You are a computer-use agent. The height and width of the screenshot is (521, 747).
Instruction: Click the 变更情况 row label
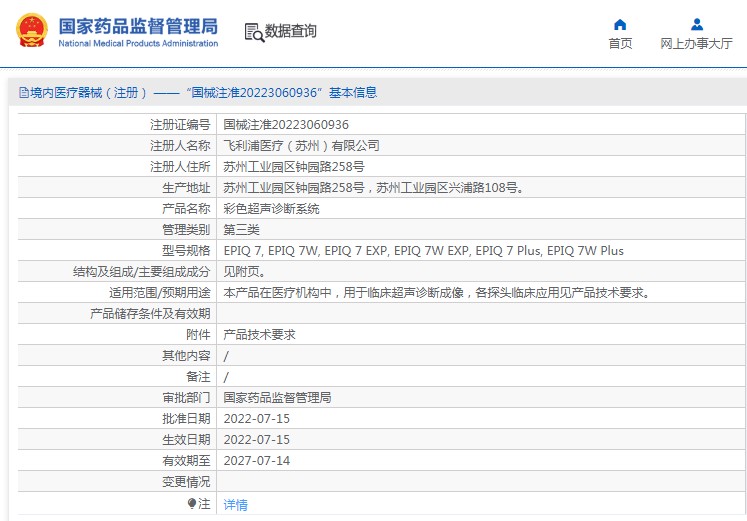click(186, 481)
